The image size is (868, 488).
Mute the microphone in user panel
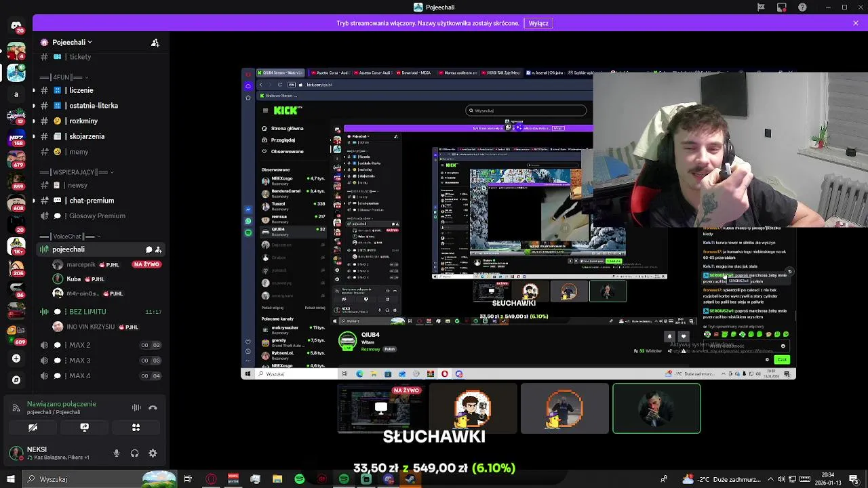pos(117,453)
